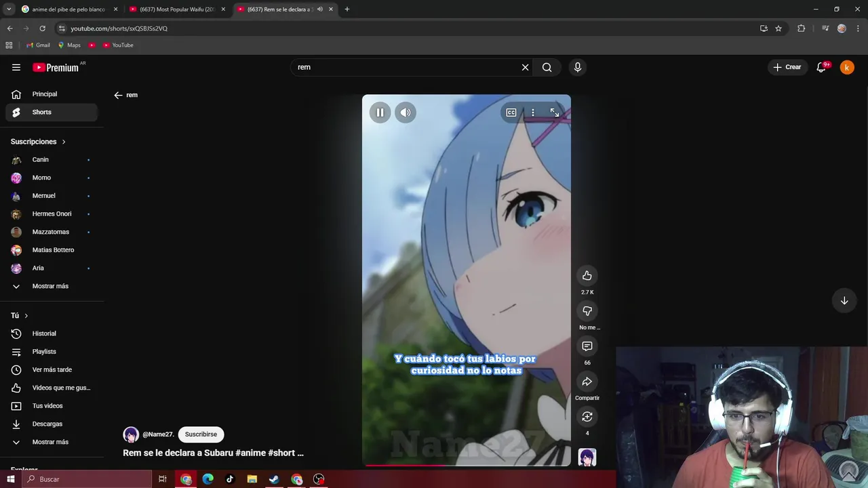Open the tab search dropdown arrow
Viewport: 868px width, 488px height.
click(8, 9)
